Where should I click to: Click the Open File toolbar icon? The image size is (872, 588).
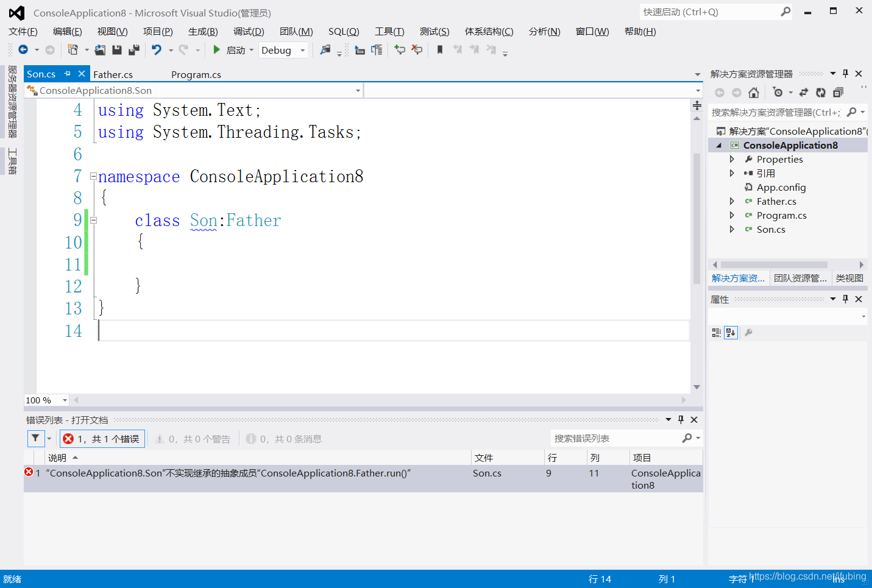click(x=100, y=50)
